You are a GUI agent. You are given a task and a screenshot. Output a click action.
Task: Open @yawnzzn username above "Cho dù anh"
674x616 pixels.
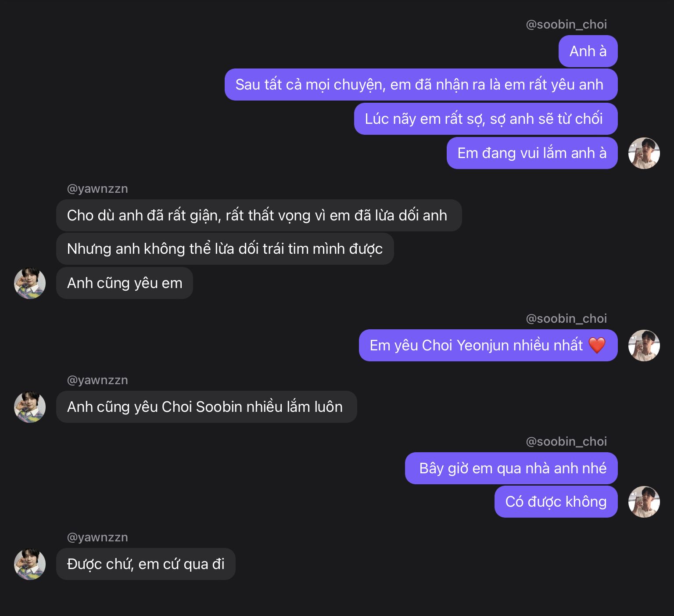pos(97,189)
